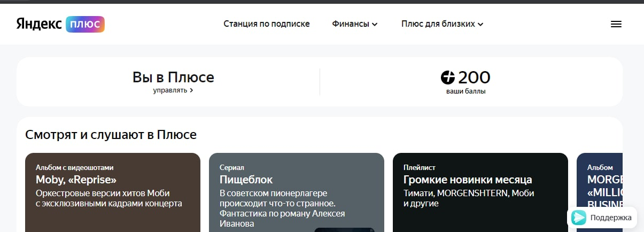Expand the Финансы dropdown menu
The width and height of the screenshot is (644, 232).
point(355,24)
